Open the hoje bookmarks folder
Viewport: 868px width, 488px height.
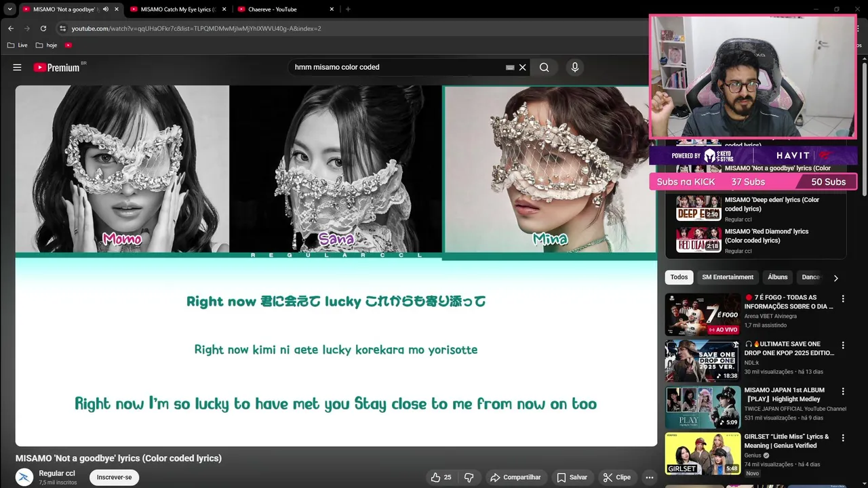coord(46,45)
